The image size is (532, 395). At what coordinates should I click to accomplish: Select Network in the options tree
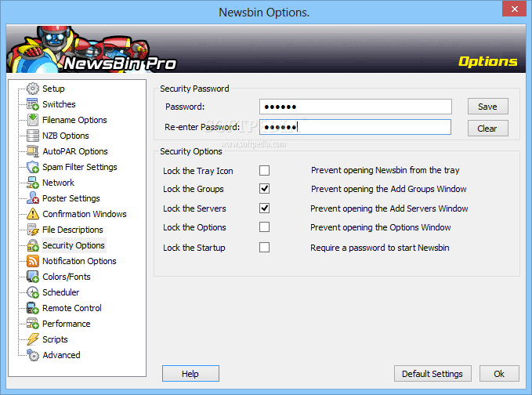click(x=58, y=183)
